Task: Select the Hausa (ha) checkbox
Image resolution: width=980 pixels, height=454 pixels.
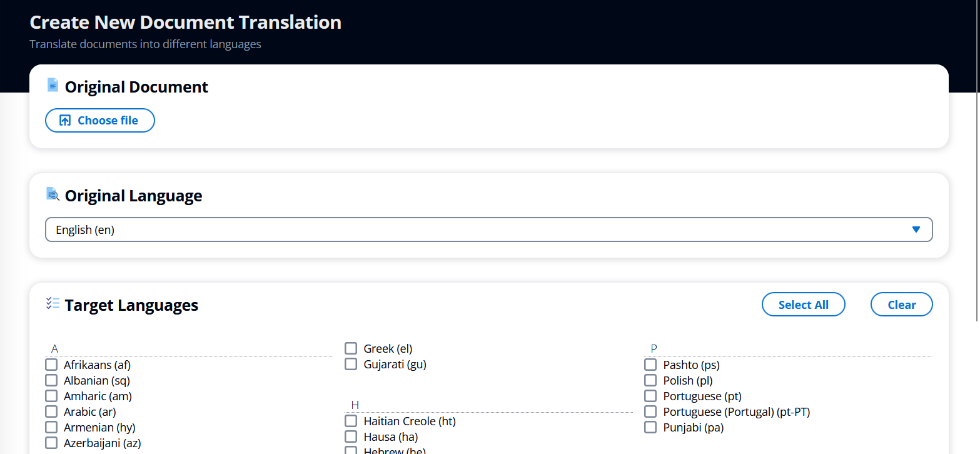Action: [x=351, y=436]
